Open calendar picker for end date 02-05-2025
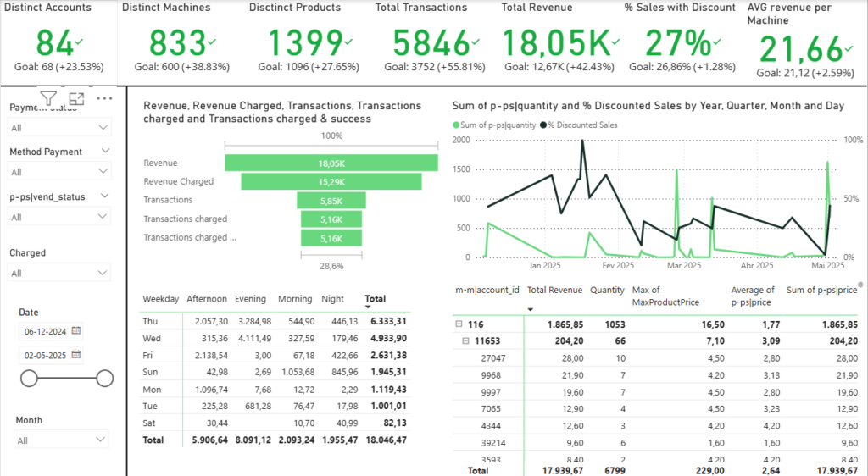 [76, 355]
